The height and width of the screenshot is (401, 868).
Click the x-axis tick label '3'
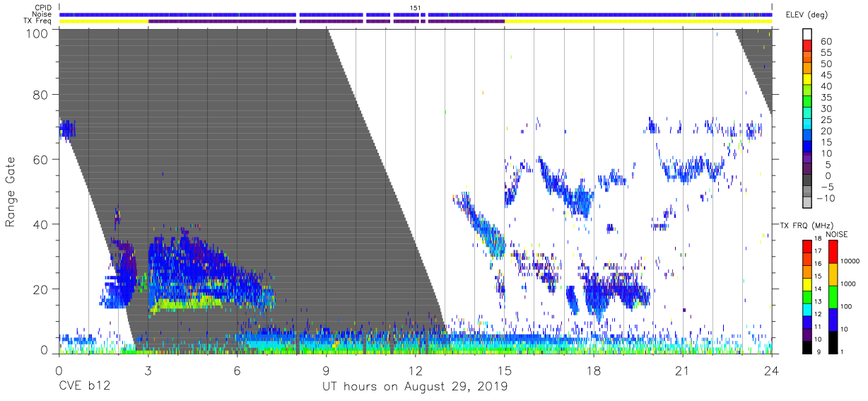[148, 371]
